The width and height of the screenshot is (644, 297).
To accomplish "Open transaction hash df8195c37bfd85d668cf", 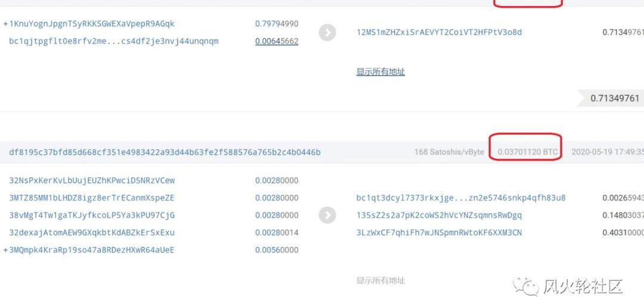I will click(x=165, y=153).
